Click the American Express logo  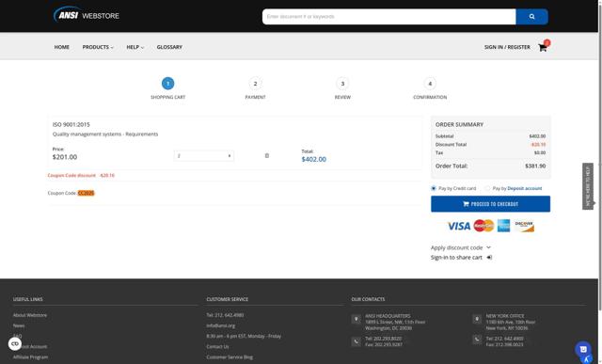tap(504, 226)
